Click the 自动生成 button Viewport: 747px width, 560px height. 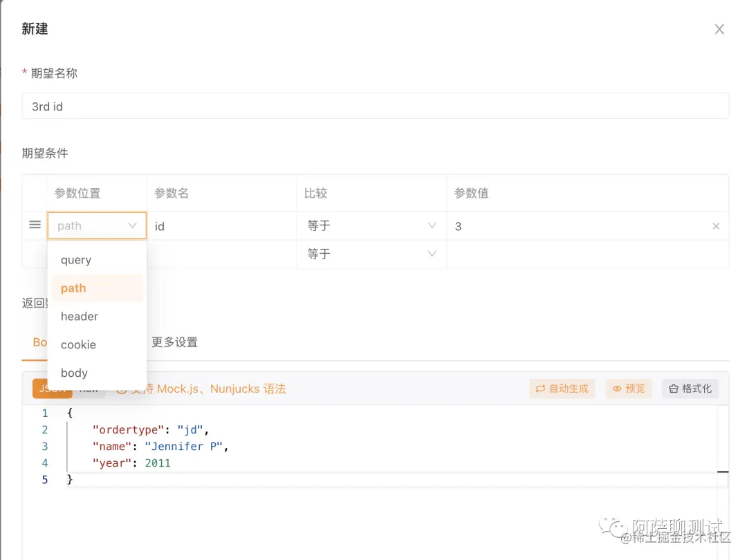click(562, 389)
